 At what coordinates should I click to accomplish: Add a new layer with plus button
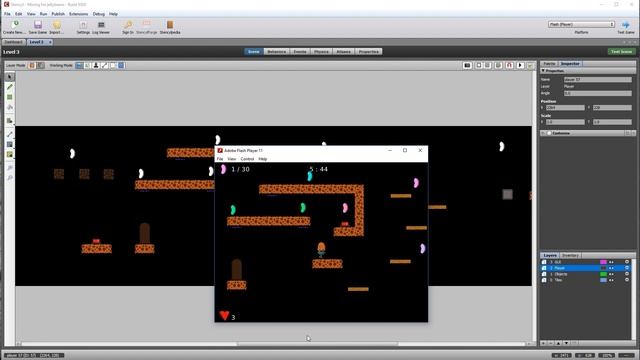(x=544, y=343)
